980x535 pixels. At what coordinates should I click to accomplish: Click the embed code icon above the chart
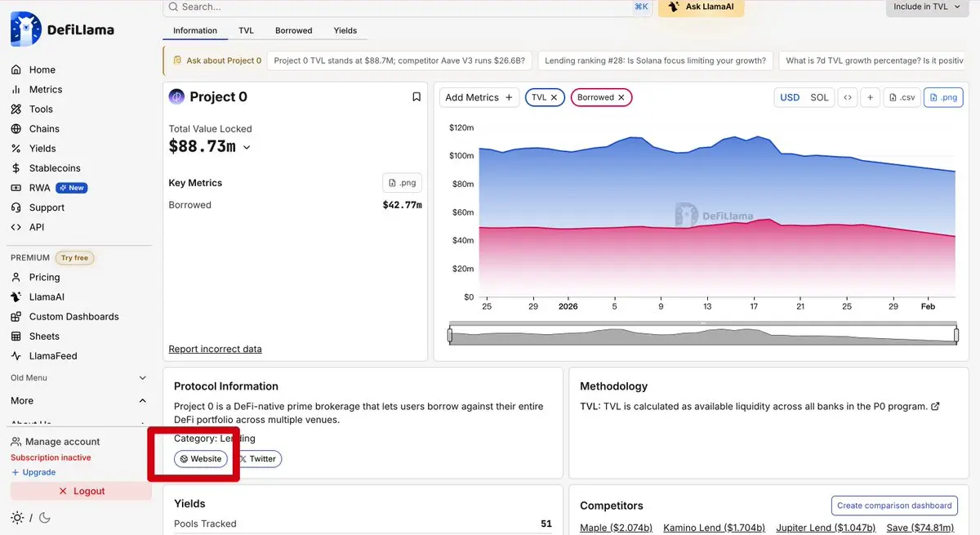click(x=848, y=97)
